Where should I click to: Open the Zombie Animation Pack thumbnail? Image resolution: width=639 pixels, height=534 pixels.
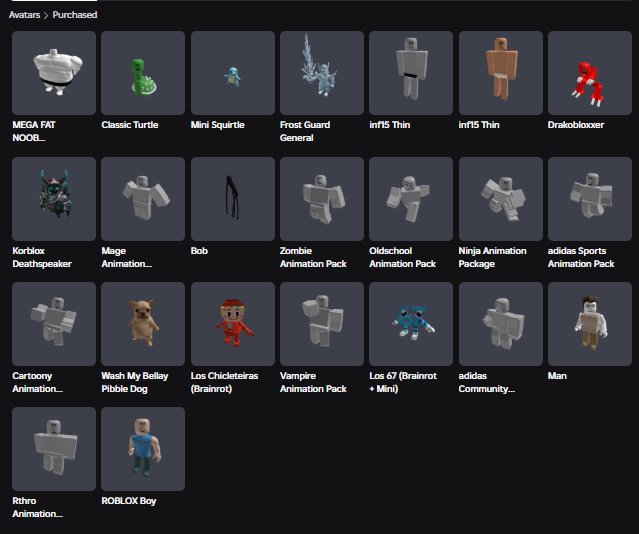click(322, 199)
